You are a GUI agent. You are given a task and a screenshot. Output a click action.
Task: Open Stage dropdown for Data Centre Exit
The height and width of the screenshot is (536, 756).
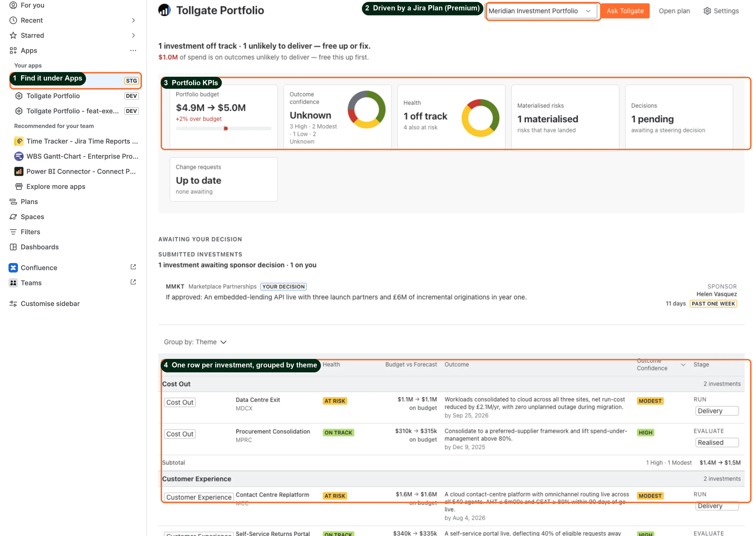click(717, 411)
